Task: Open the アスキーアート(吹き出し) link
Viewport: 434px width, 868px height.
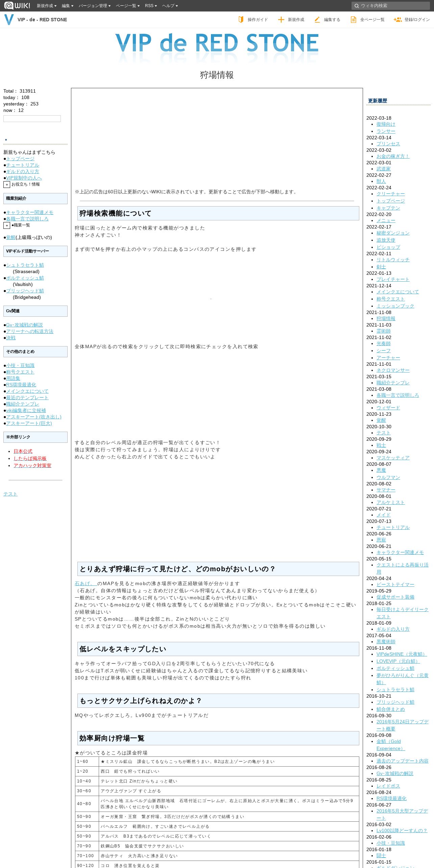Action: [x=34, y=417]
